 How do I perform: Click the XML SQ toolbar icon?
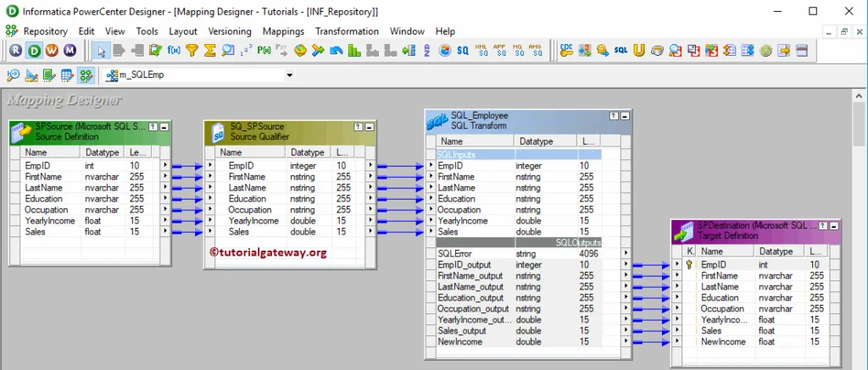point(481,51)
